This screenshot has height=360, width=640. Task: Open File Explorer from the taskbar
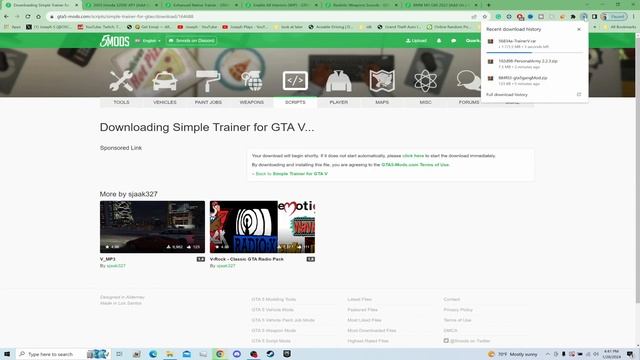click(169, 354)
